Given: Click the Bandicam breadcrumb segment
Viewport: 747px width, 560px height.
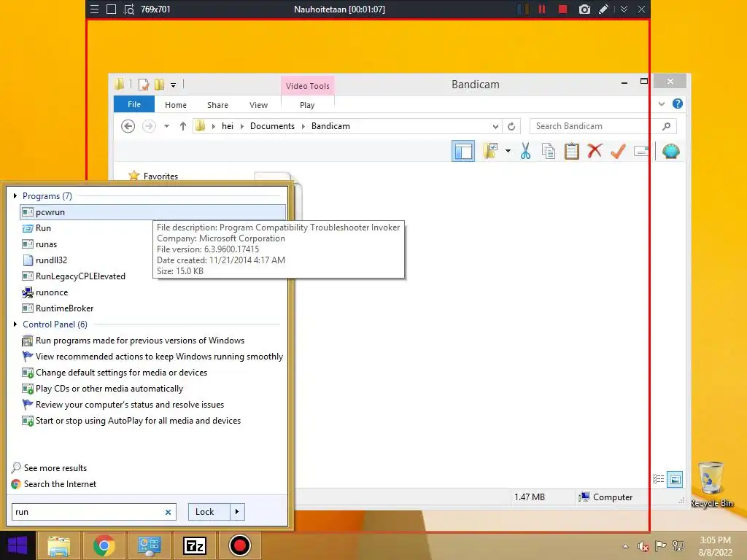Looking at the screenshot, I should point(330,126).
